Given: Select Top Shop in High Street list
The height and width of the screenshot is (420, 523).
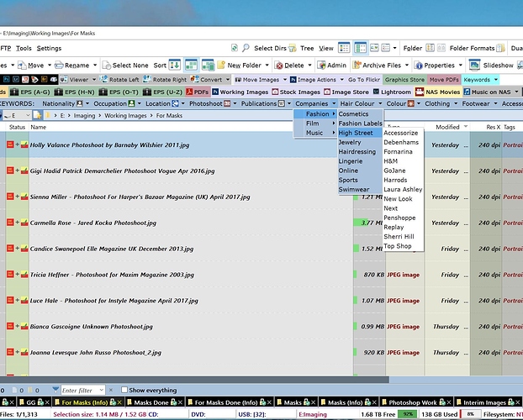Looking at the screenshot, I should tap(397, 246).
